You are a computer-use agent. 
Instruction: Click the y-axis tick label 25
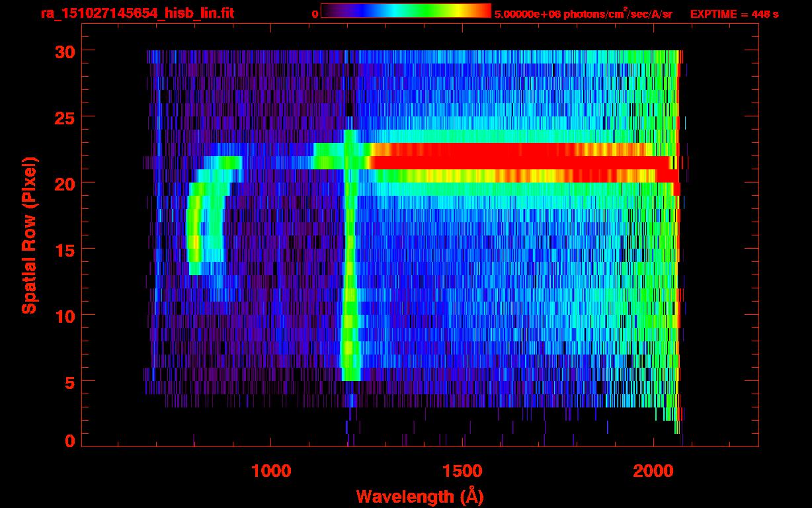65,117
